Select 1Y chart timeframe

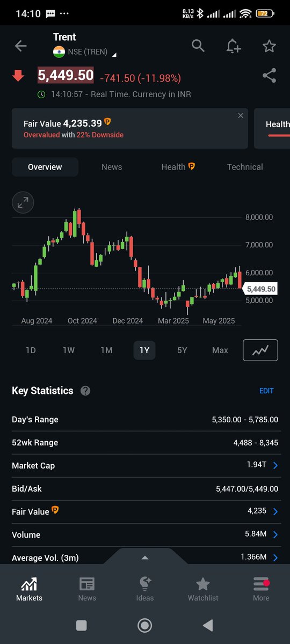tap(144, 350)
